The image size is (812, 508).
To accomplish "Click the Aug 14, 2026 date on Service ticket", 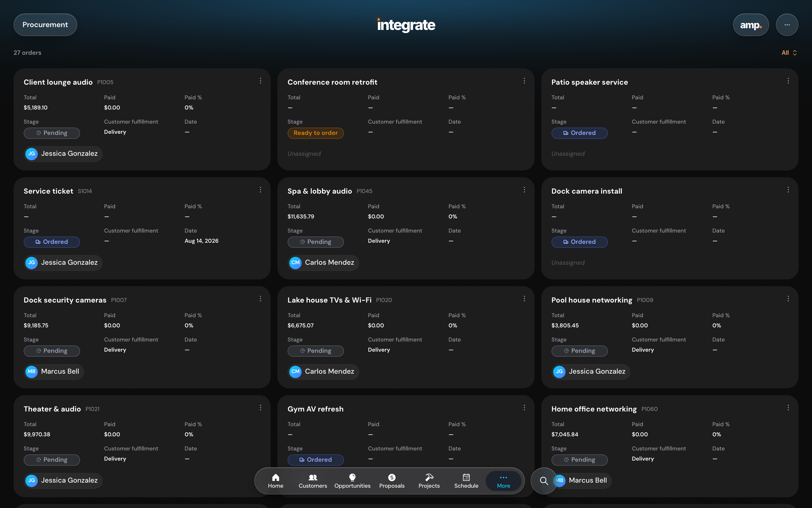I will pyautogui.click(x=201, y=241).
